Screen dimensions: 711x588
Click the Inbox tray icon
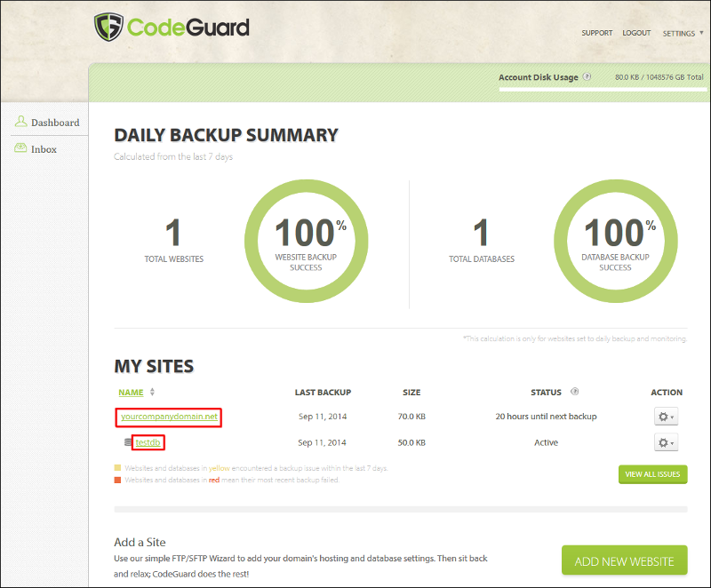click(x=21, y=148)
